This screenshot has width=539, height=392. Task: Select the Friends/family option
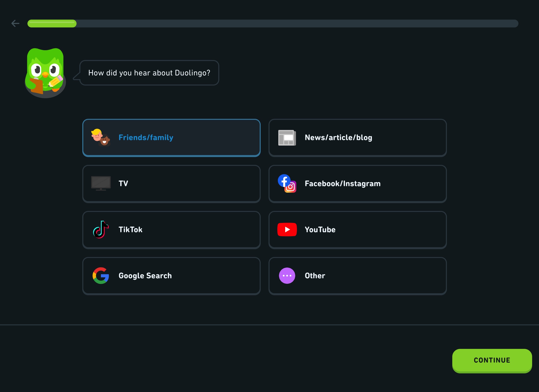[x=171, y=138]
